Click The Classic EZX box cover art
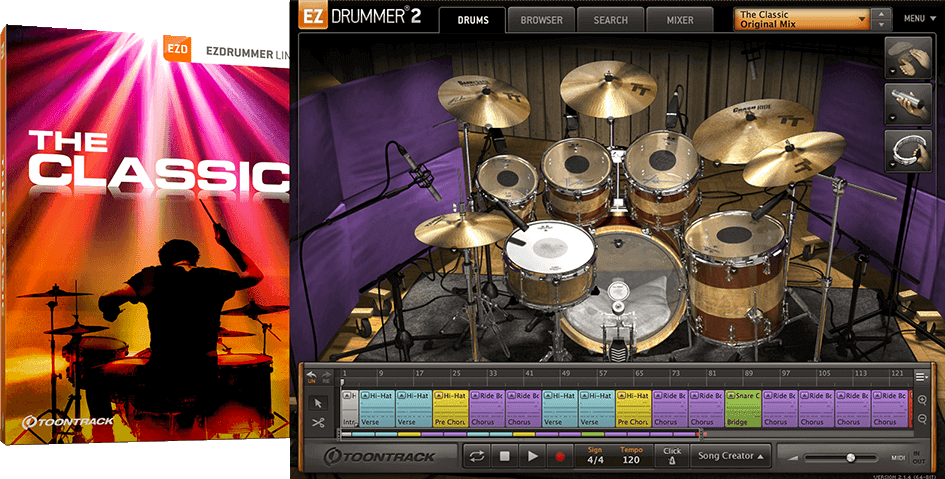 145,235
